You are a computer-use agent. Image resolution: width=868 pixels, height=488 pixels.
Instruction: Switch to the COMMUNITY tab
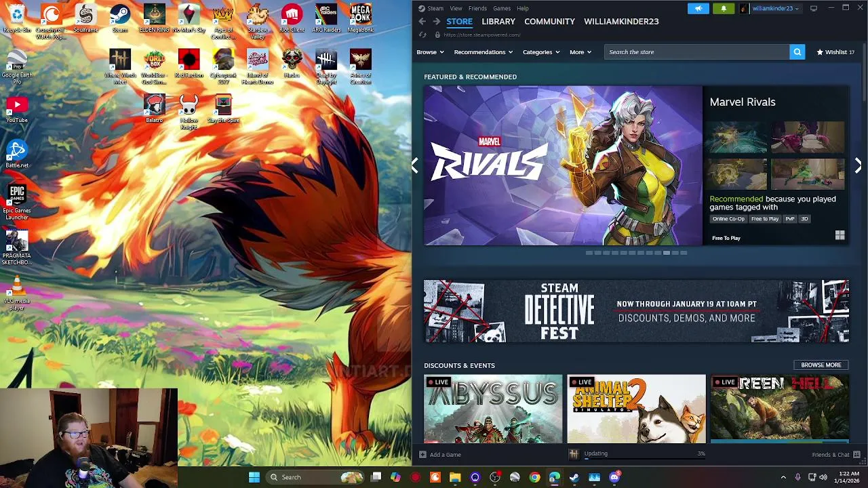point(549,22)
